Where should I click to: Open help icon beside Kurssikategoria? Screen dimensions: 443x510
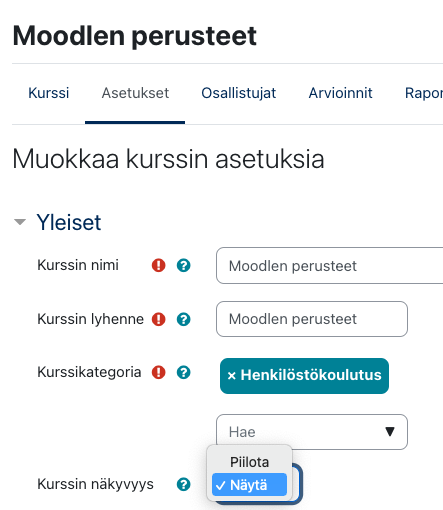[183, 372]
